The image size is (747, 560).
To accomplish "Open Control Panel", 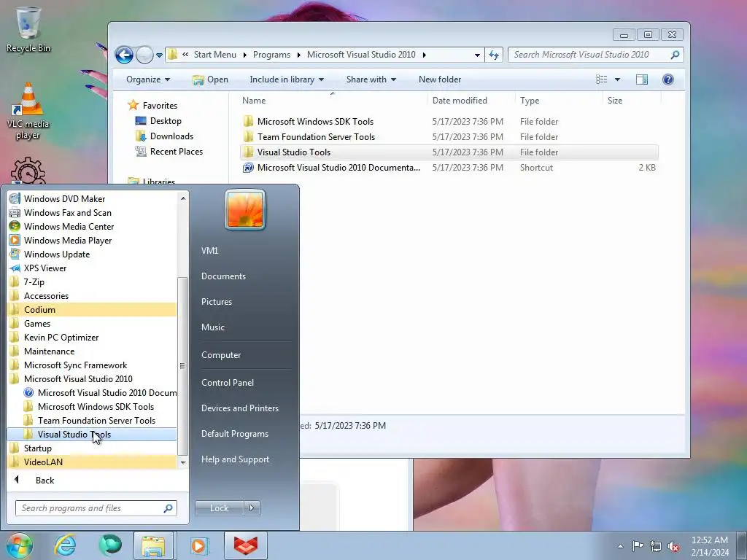I will tap(228, 382).
